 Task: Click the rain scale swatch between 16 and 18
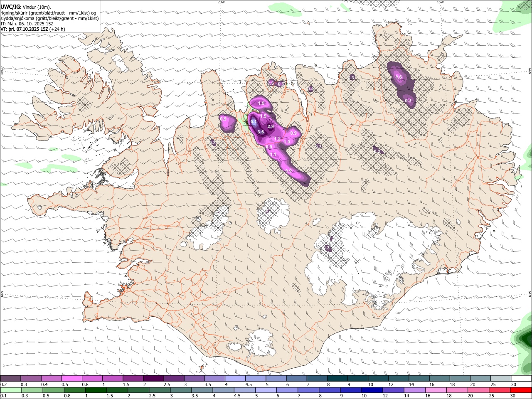coord(435,390)
